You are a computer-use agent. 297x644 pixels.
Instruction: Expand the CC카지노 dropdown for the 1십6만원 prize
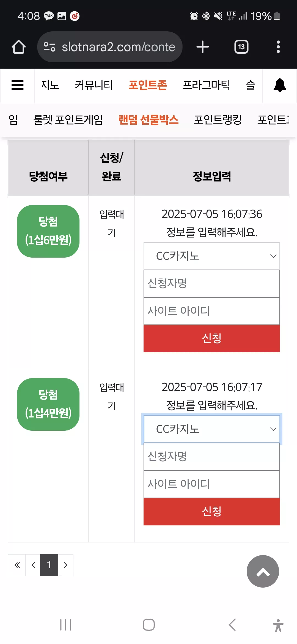pos(211,256)
